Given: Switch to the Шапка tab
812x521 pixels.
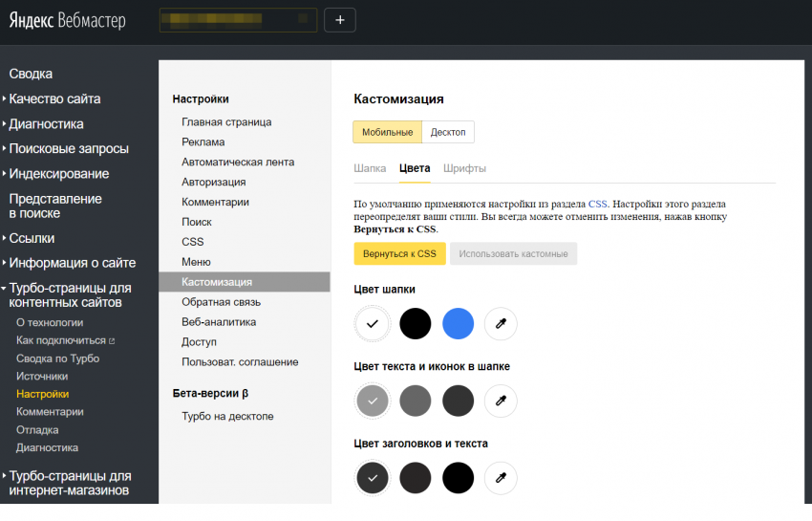Looking at the screenshot, I should pyautogui.click(x=370, y=168).
